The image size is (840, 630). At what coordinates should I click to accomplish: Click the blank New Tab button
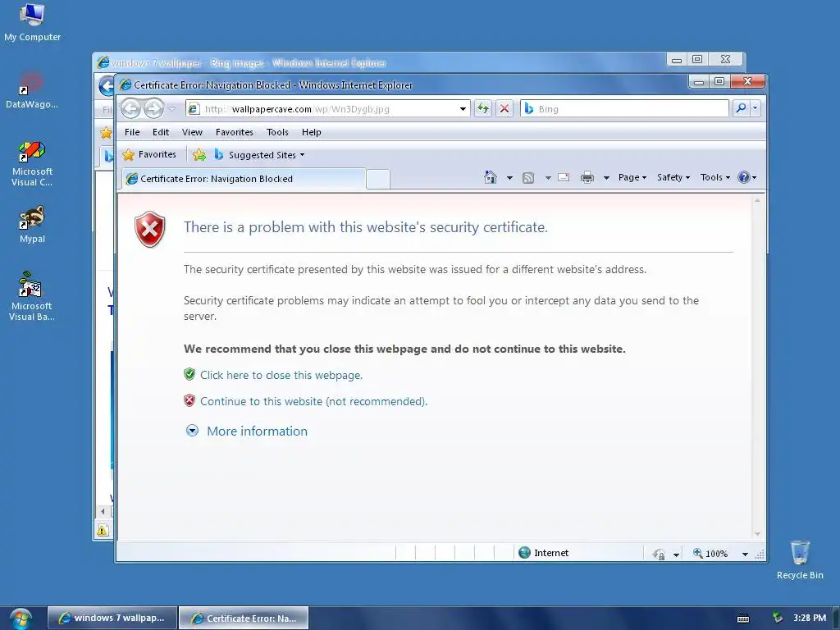(377, 179)
